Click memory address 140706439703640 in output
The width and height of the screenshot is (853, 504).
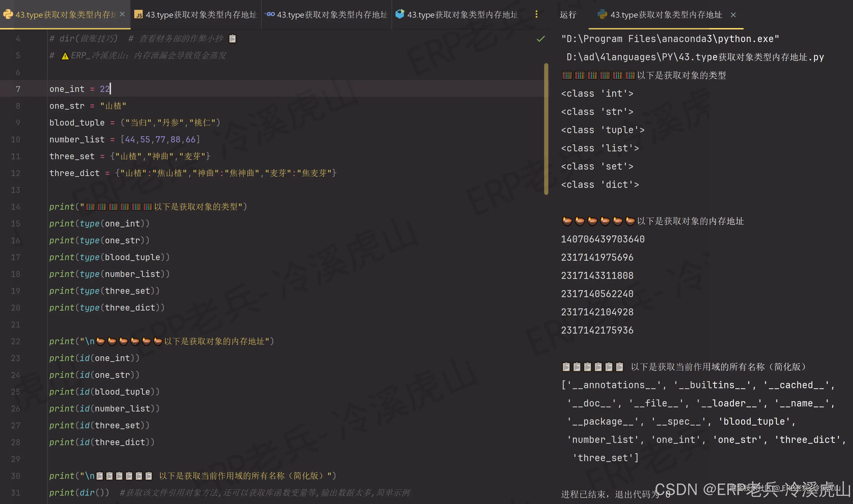(603, 239)
